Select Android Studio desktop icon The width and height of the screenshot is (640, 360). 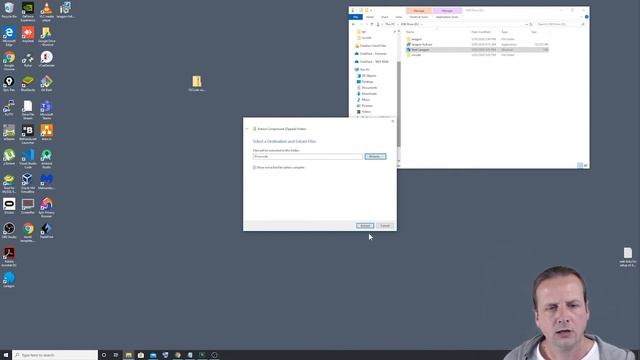[47, 158]
